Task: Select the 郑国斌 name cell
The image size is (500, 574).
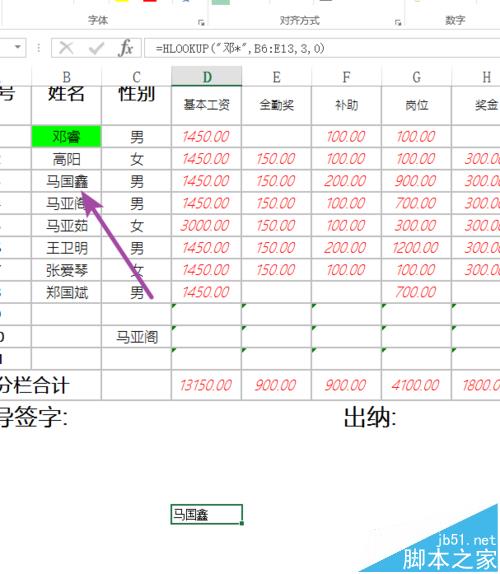Action: pos(67,292)
